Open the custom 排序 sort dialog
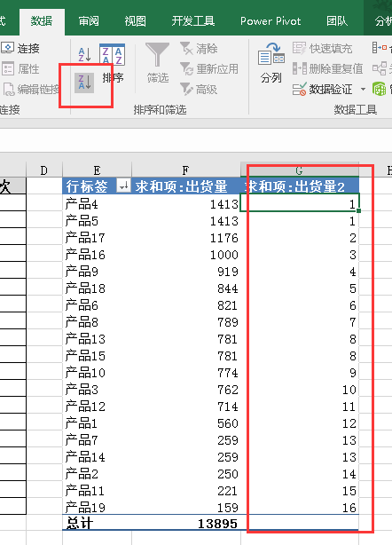 pos(112,63)
